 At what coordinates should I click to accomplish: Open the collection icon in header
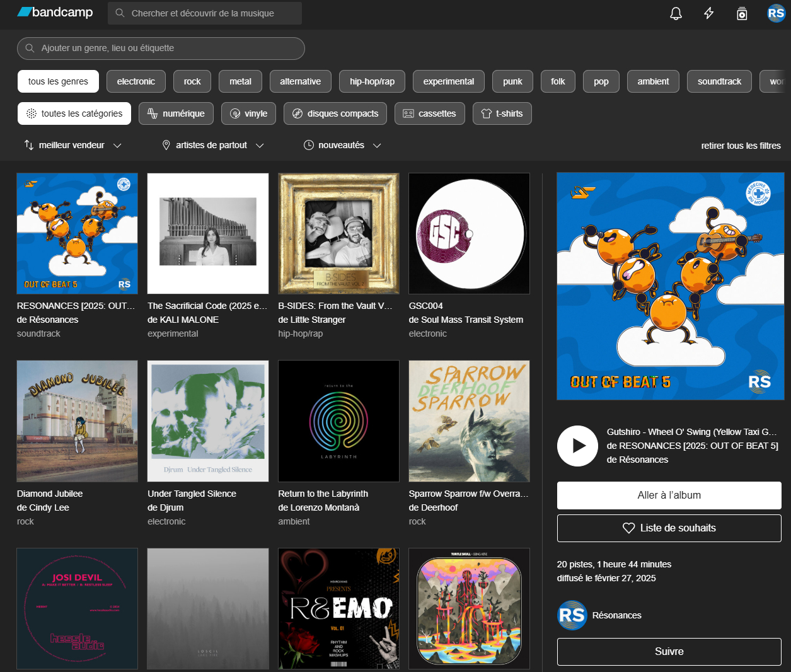click(742, 13)
